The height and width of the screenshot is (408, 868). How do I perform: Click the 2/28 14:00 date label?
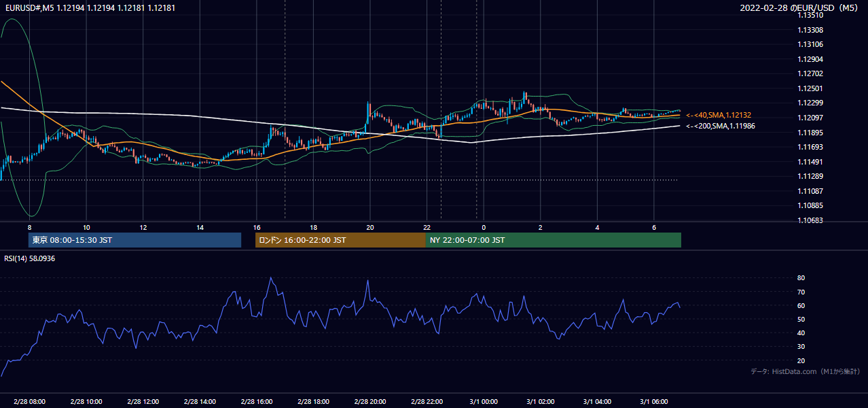(x=200, y=402)
